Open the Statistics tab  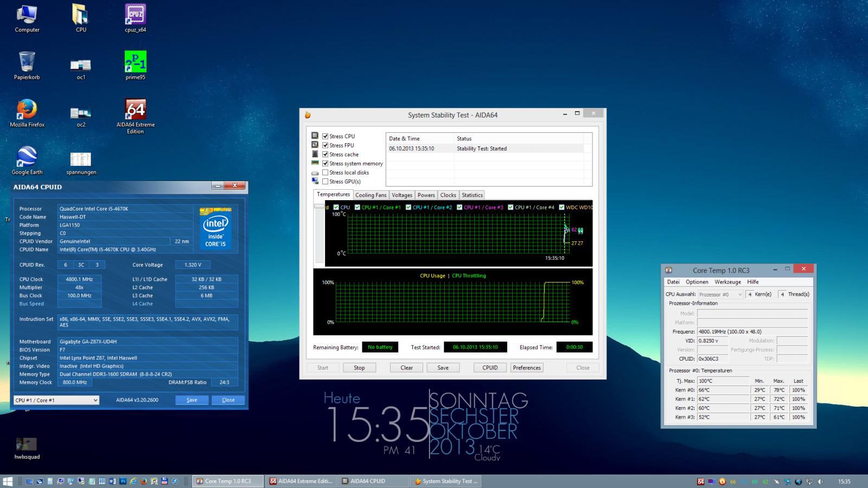pos(472,195)
